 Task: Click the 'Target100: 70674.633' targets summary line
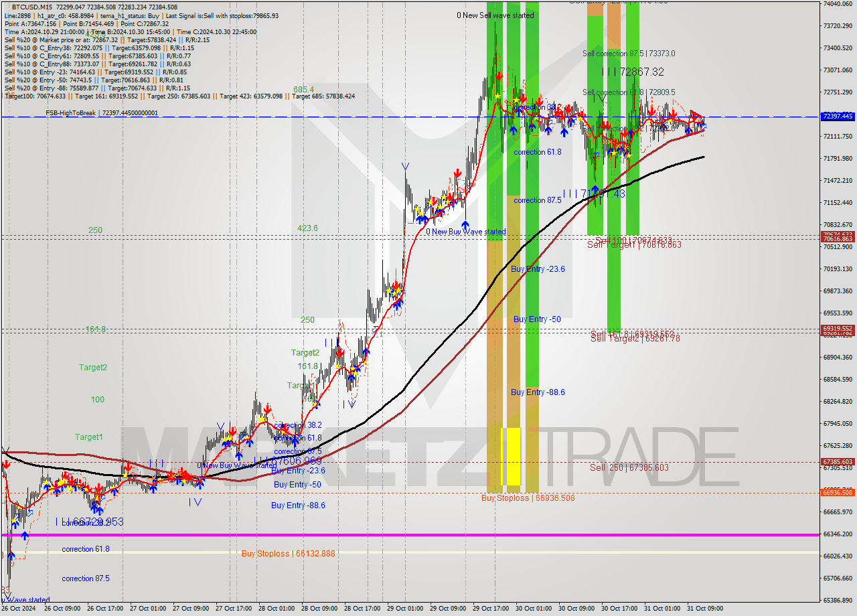coord(179,96)
